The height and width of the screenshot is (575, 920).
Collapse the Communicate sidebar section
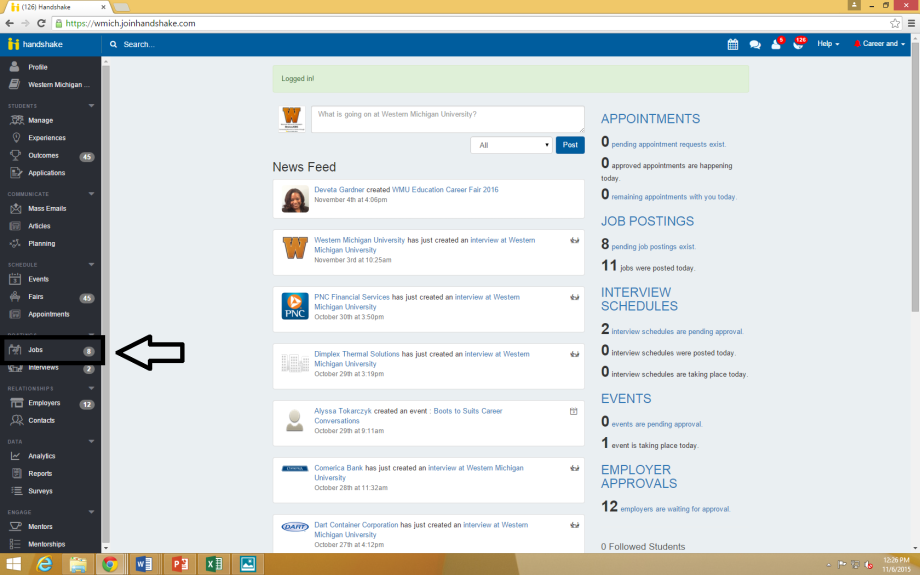tap(92, 194)
